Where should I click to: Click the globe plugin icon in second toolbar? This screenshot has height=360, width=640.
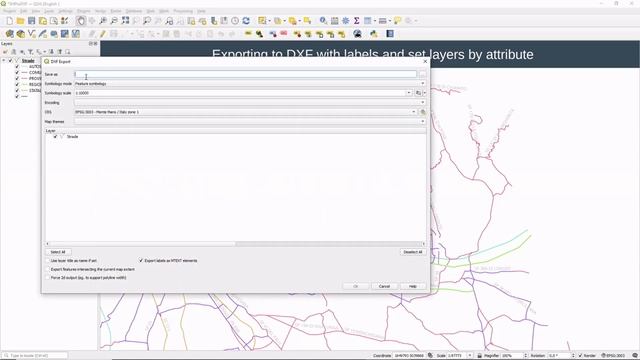pos(358,34)
